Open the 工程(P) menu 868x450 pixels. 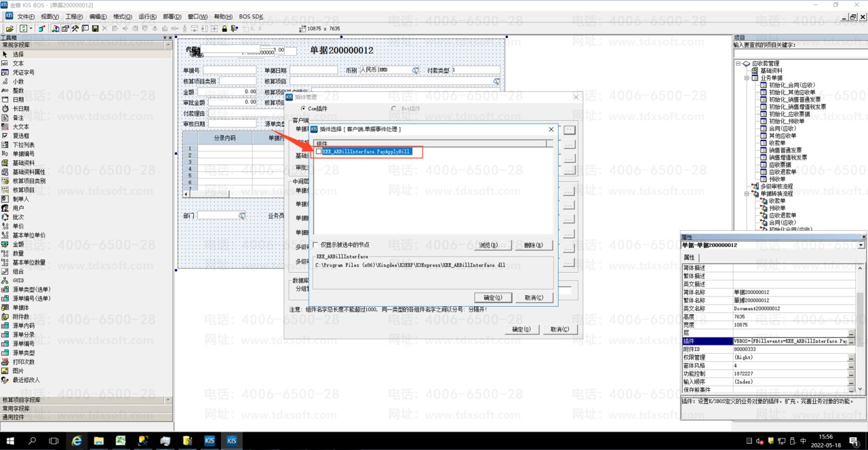pyautogui.click(x=74, y=16)
